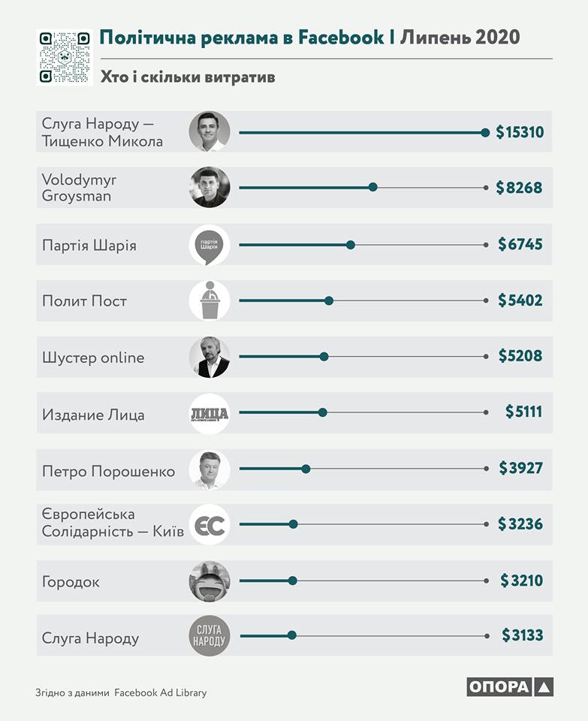Click the Полит Пост podium speaker icon
Screen dimensions: 588x721
[x=209, y=300]
